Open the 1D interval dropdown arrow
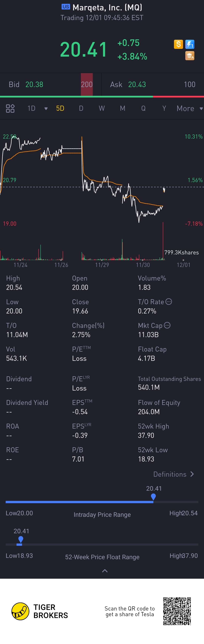This screenshot has width=204, height=644. (x=46, y=108)
